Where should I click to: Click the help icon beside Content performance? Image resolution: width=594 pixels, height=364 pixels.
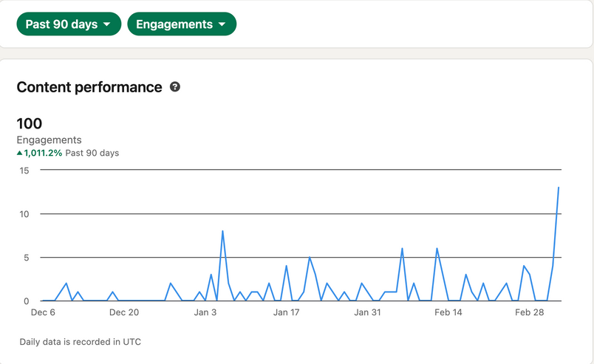[175, 87]
